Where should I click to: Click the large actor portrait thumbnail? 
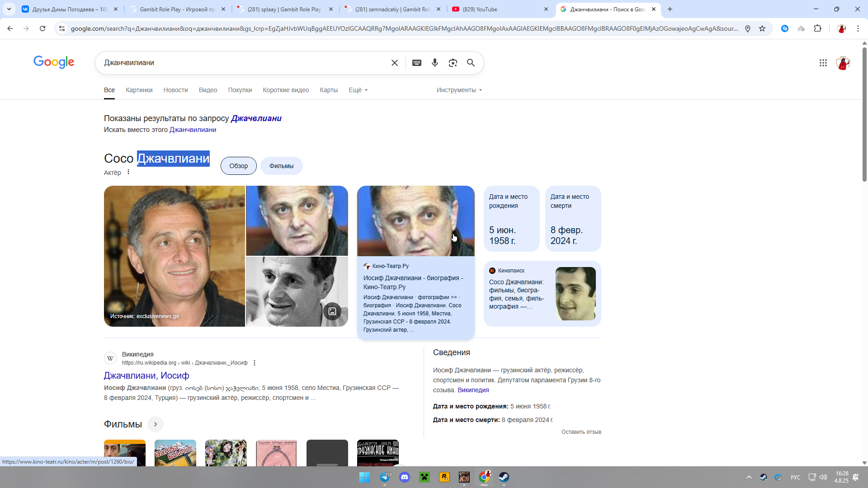[x=175, y=256]
